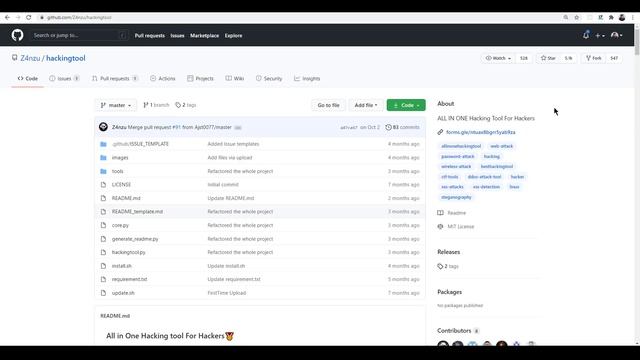The height and width of the screenshot is (360, 640).
Task: Open the master branch dropdown
Action: [x=116, y=105]
